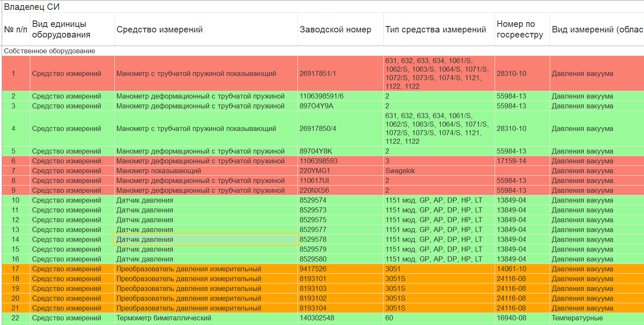Click the "Swagelok" type cell

pos(400,171)
